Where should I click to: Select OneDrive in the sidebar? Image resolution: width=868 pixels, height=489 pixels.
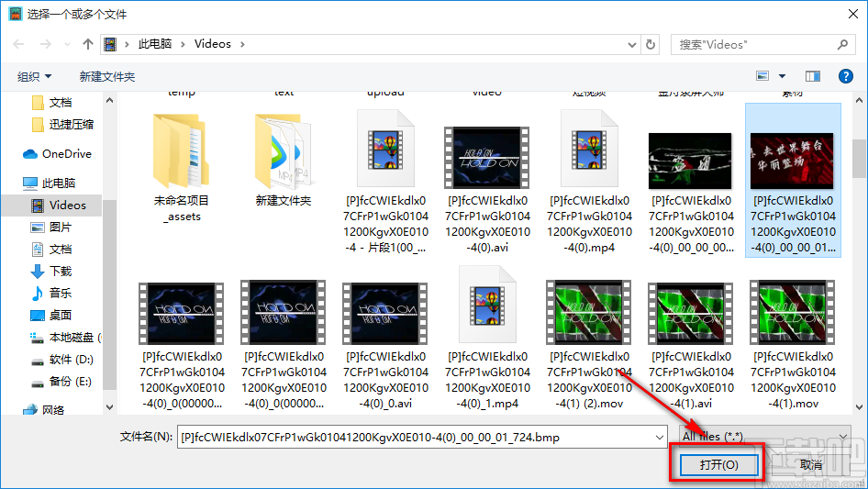[x=57, y=154]
